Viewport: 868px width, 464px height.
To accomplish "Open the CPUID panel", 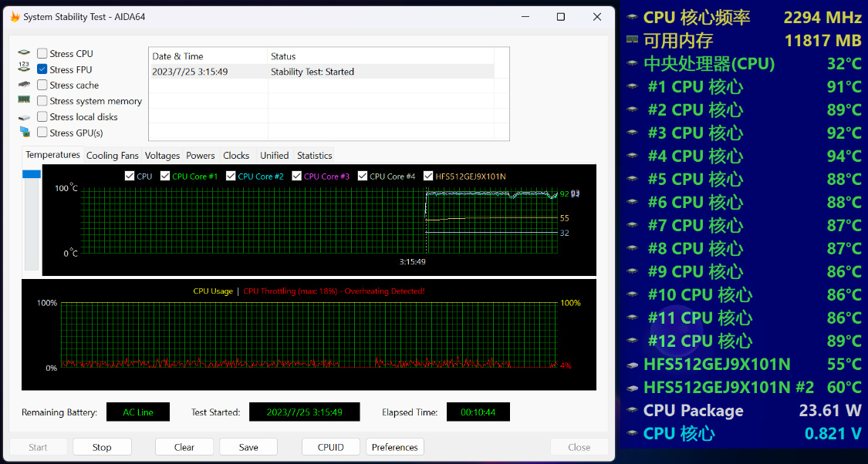I will click(330, 447).
